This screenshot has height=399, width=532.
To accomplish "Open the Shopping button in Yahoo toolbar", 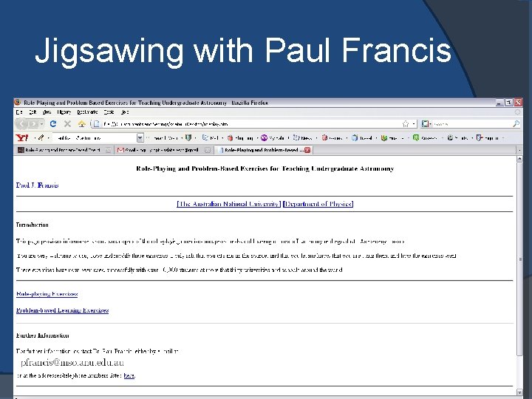I will point(241,137).
